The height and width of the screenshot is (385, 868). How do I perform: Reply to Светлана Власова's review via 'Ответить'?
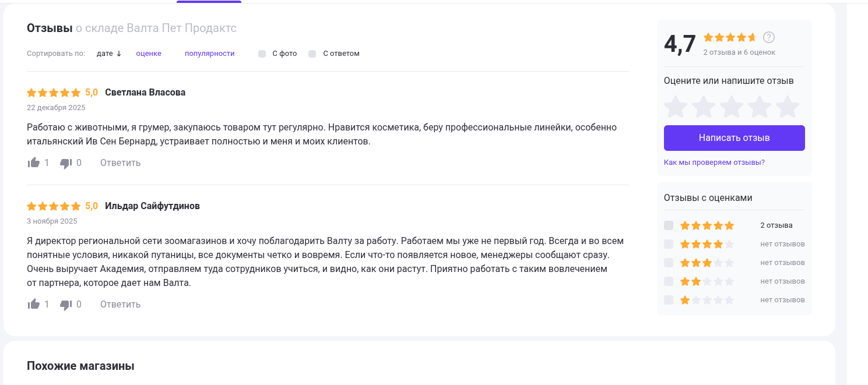coord(121,163)
